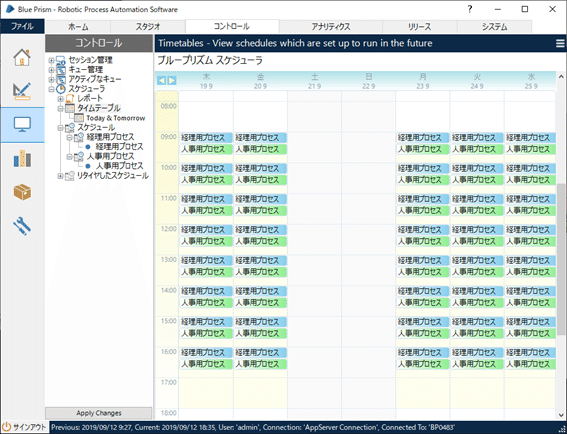Select Today & Tomorrow timetable
The width and height of the screenshot is (567, 434).
pyautogui.click(x=116, y=118)
